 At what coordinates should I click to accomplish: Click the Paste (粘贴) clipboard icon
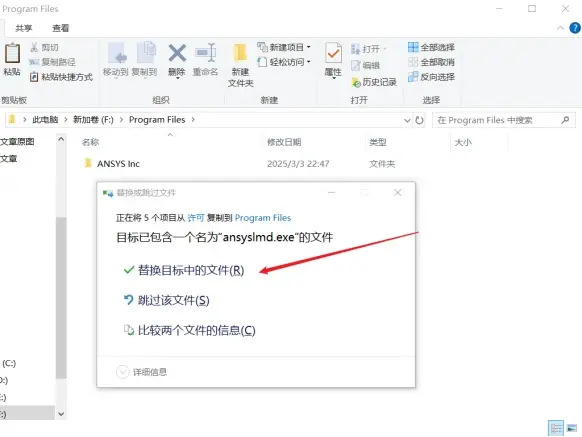click(12, 53)
